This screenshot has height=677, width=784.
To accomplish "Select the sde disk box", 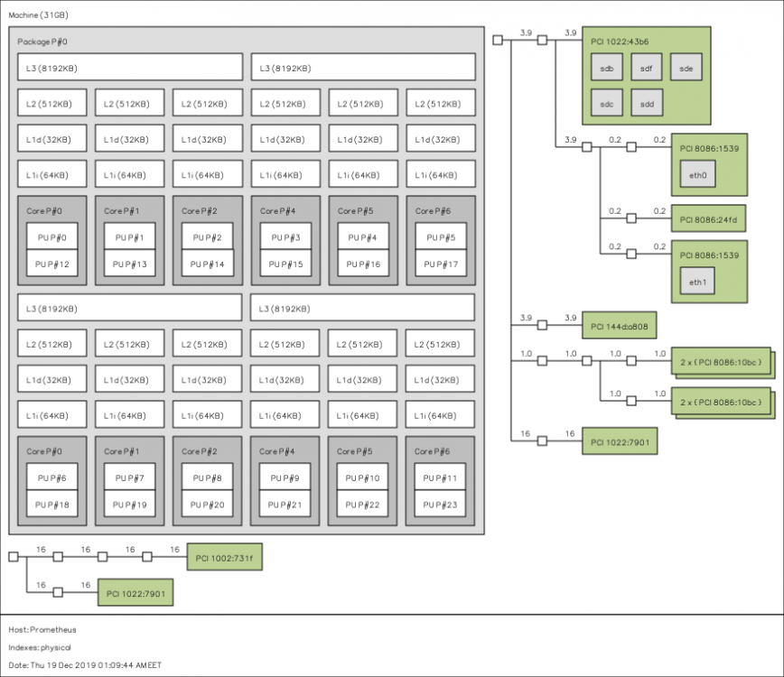I will click(686, 67).
